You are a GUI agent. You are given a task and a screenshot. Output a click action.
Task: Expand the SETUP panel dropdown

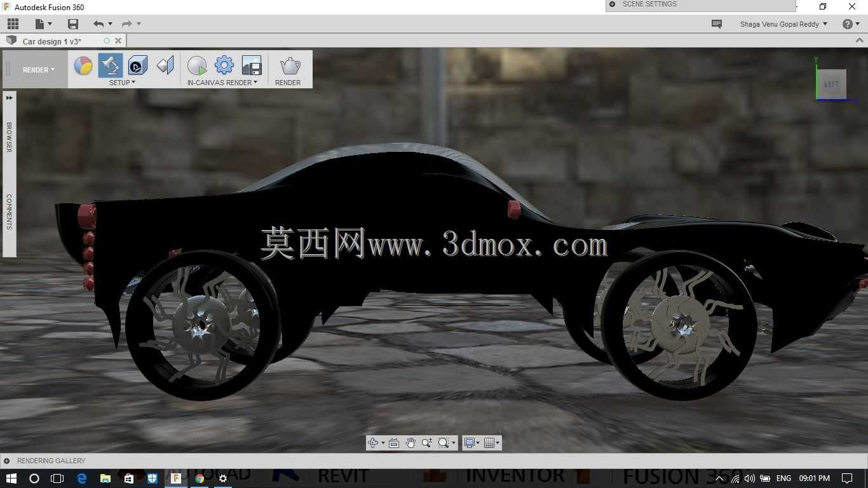122,83
